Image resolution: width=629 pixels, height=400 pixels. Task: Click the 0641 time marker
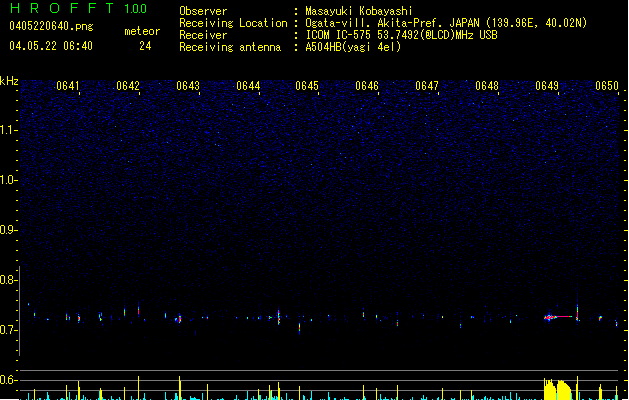tap(68, 86)
